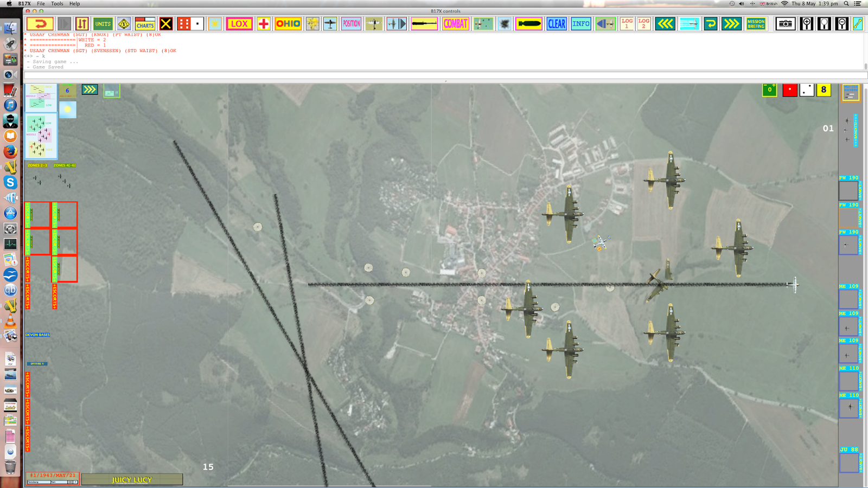868x488 pixels.
Task: Click the bomb toolbar icon
Action: coord(529,24)
